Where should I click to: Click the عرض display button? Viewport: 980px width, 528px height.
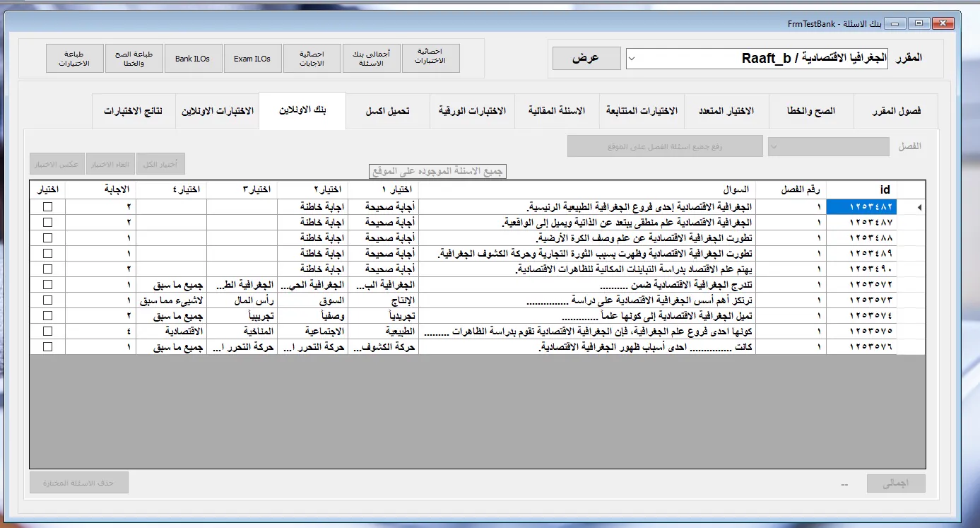[x=586, y=58]
